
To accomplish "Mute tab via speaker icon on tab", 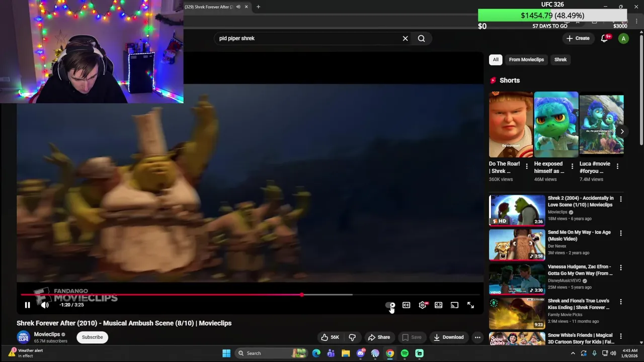I will point(238,7).
